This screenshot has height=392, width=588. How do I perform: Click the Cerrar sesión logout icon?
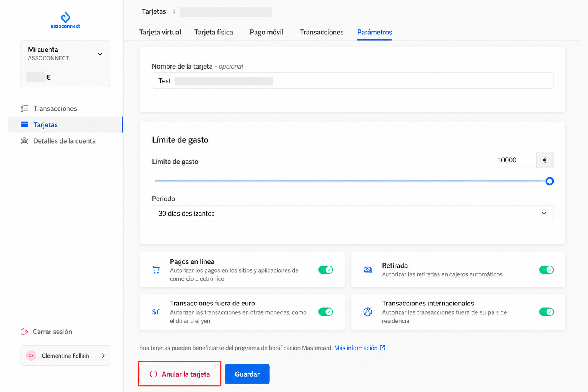pos(24,332)
